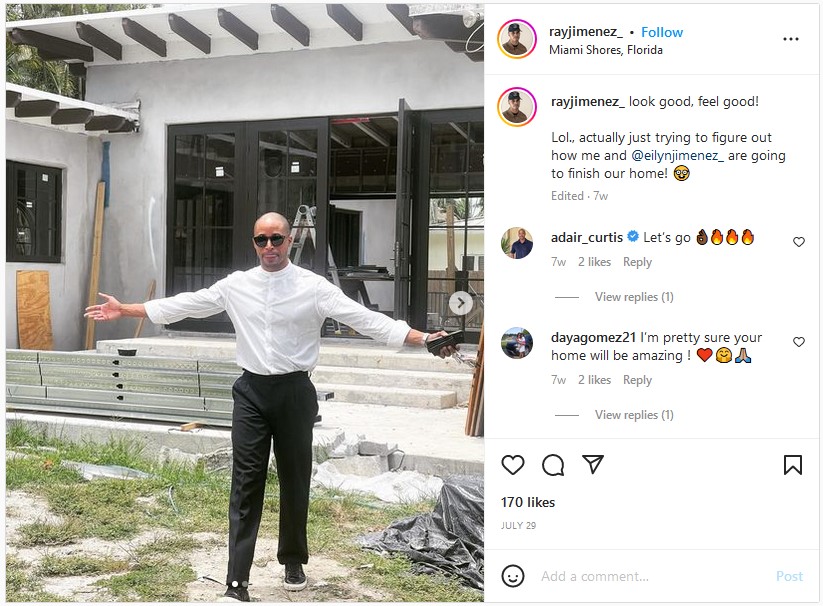
Task: View the 170 likes list
Action: [x=527, y=502]
